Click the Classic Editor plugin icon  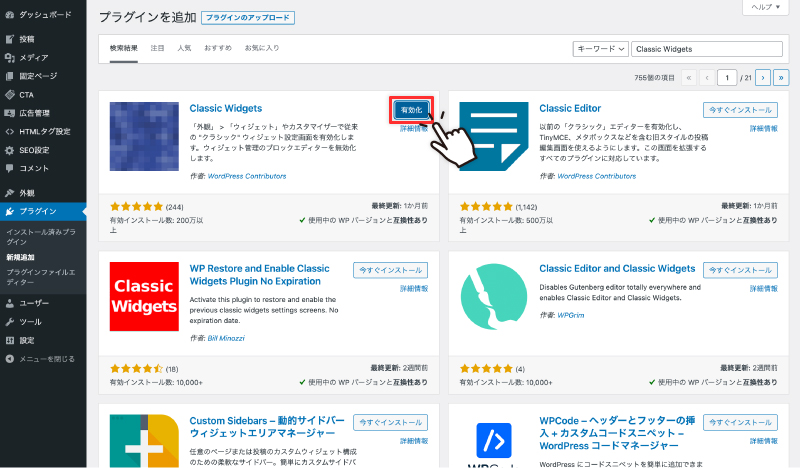pyautogui.click(x=494, y=136)
